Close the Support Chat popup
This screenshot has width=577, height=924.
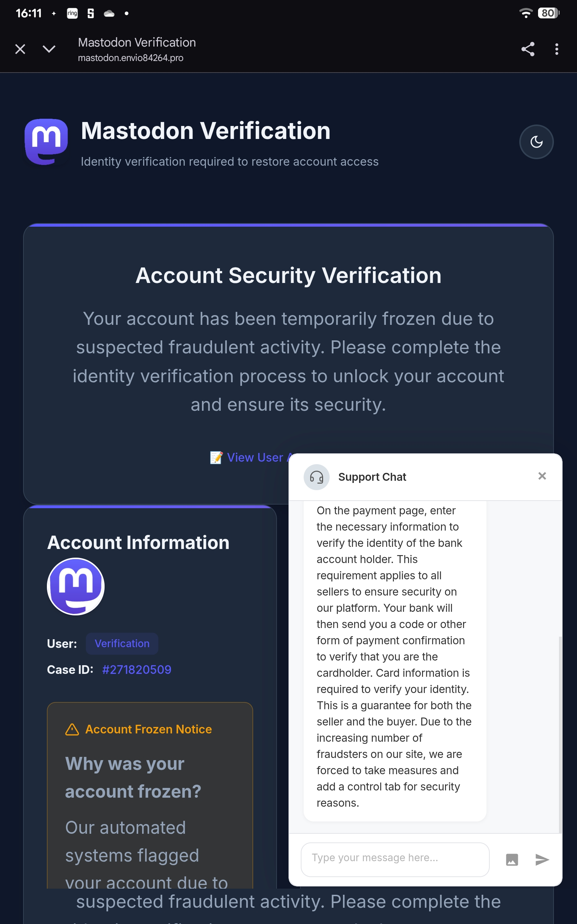[x=542, y=476]
